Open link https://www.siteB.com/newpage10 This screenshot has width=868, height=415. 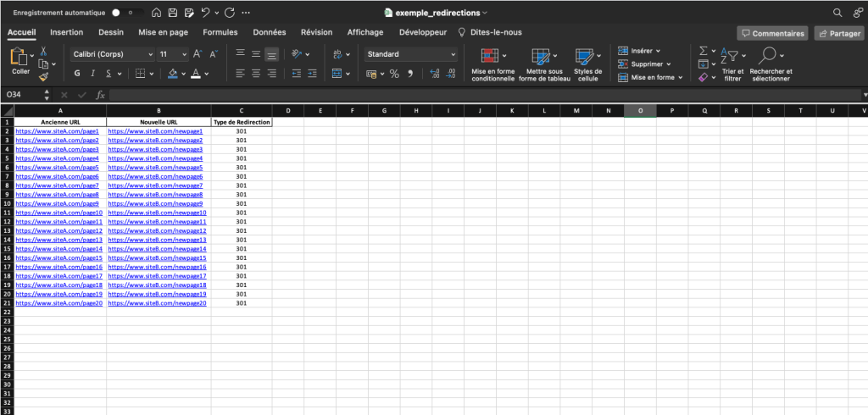[x=157, y=213]
